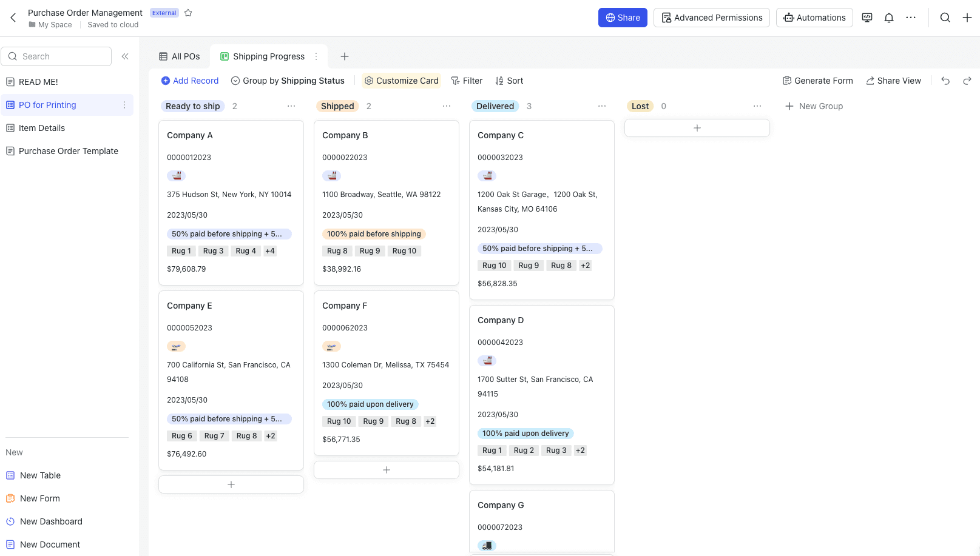Collapse the sidebar with double chevron
980x556 pixels.
pos(125,56)
